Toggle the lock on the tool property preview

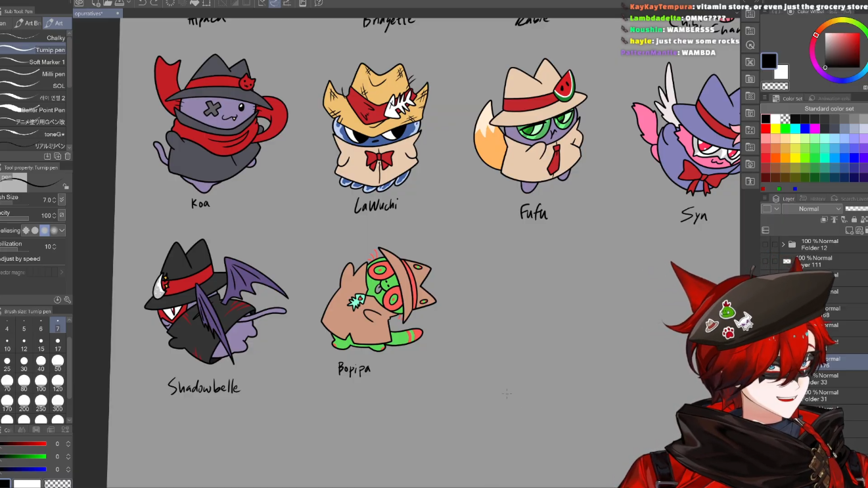[65, 187]
